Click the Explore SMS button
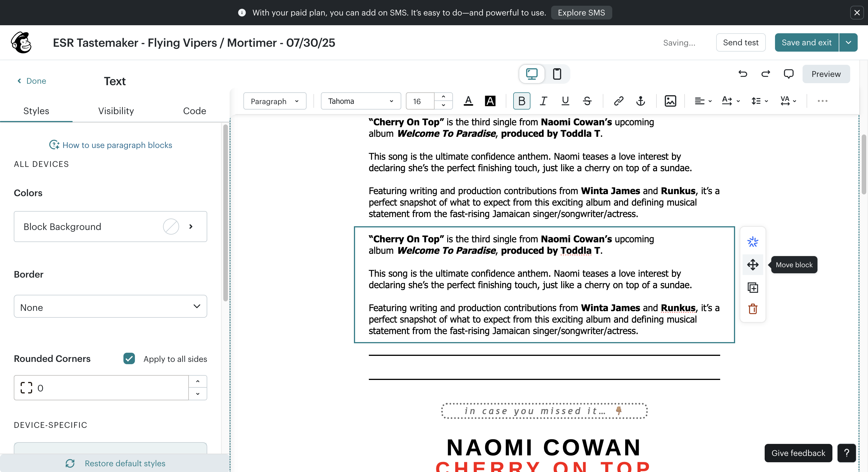The image size is (868, 472). tap(581, 12)
